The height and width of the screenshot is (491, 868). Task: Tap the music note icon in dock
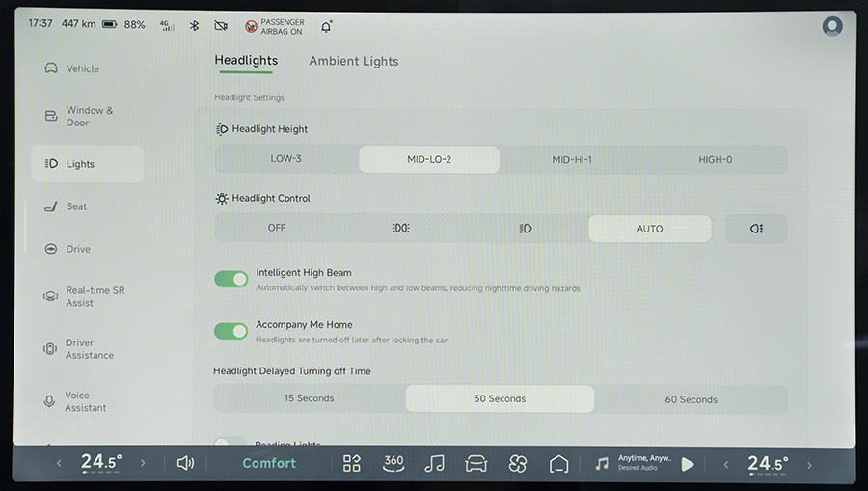click(435, 463)
